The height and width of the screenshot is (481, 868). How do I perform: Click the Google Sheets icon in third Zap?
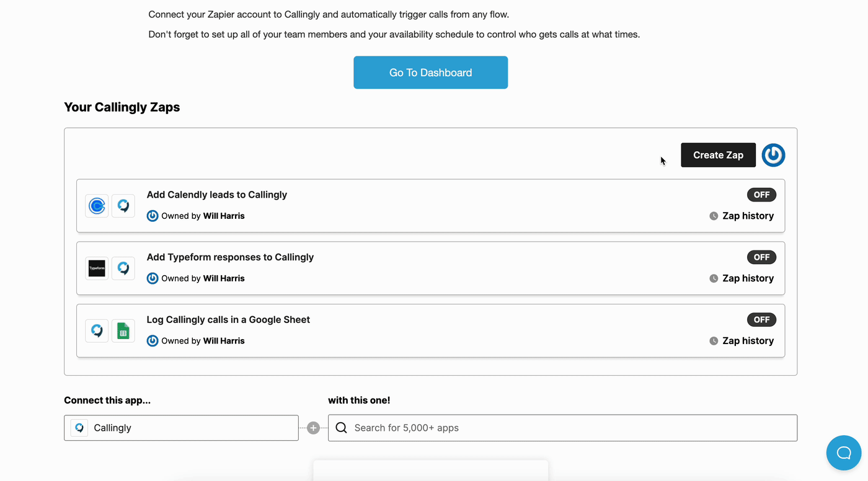[123, 331]
